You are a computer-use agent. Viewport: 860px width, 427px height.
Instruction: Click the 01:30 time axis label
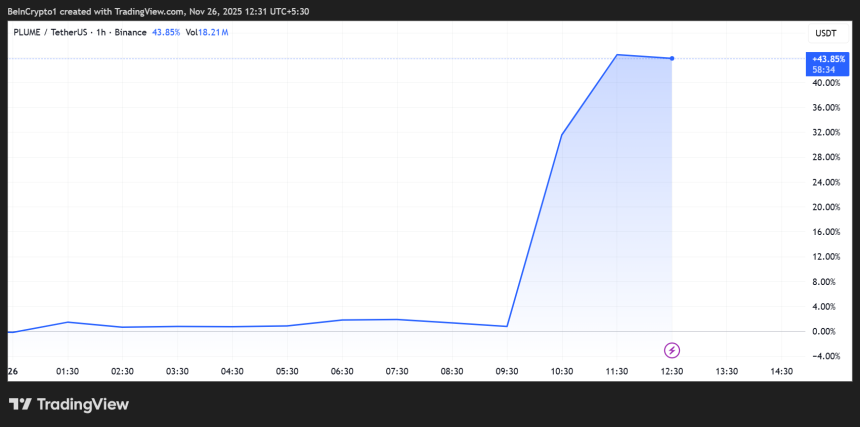coord(68,371)
